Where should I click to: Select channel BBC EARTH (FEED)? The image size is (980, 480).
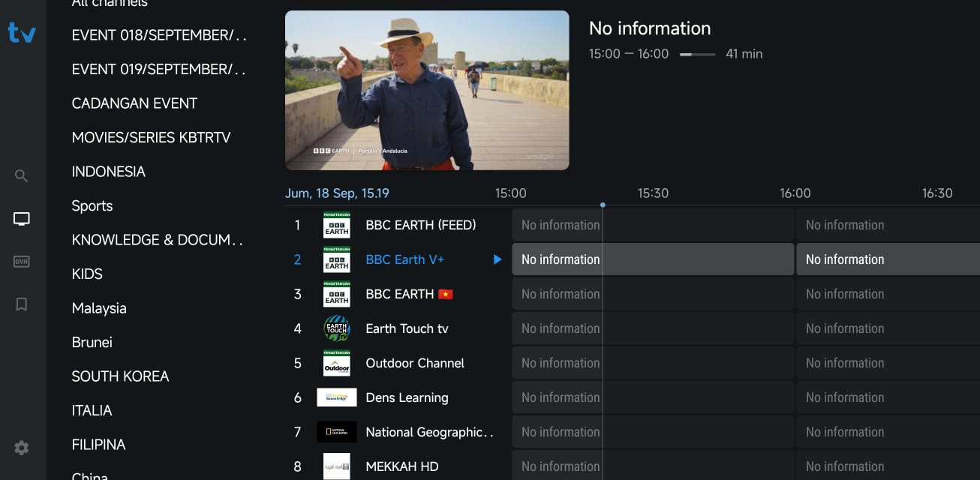pos(421,225)
